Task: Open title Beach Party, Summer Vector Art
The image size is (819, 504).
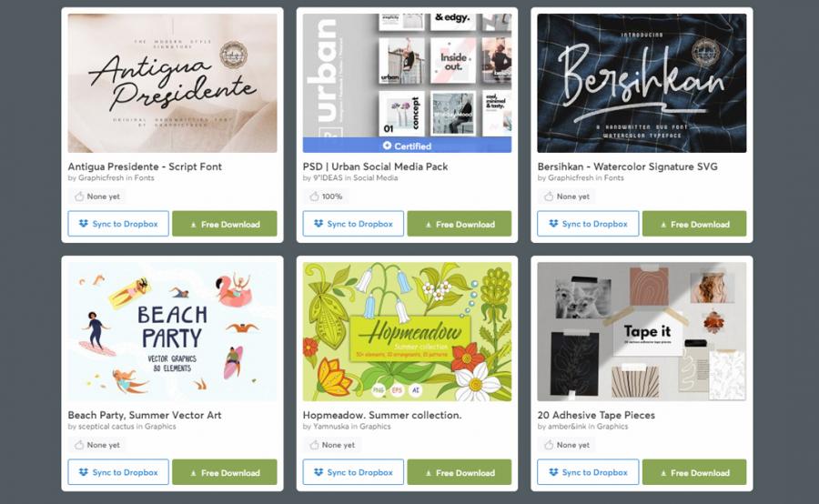Action: 145,415
